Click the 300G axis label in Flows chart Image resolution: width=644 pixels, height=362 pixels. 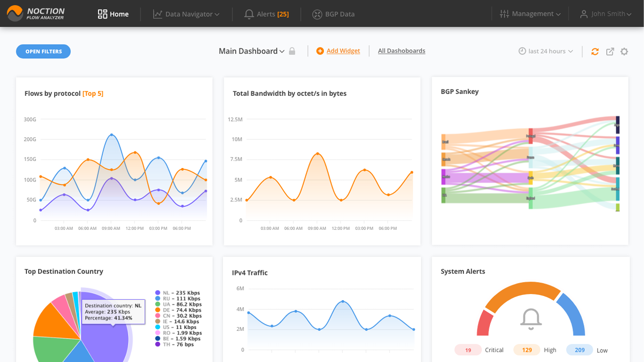(x=30, y=119)
